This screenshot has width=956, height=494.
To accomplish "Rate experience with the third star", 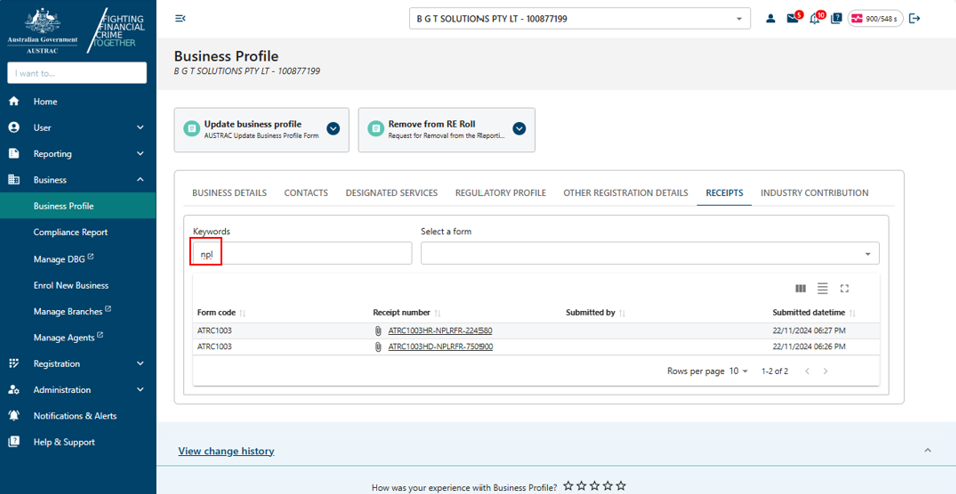I will [594, 486].
